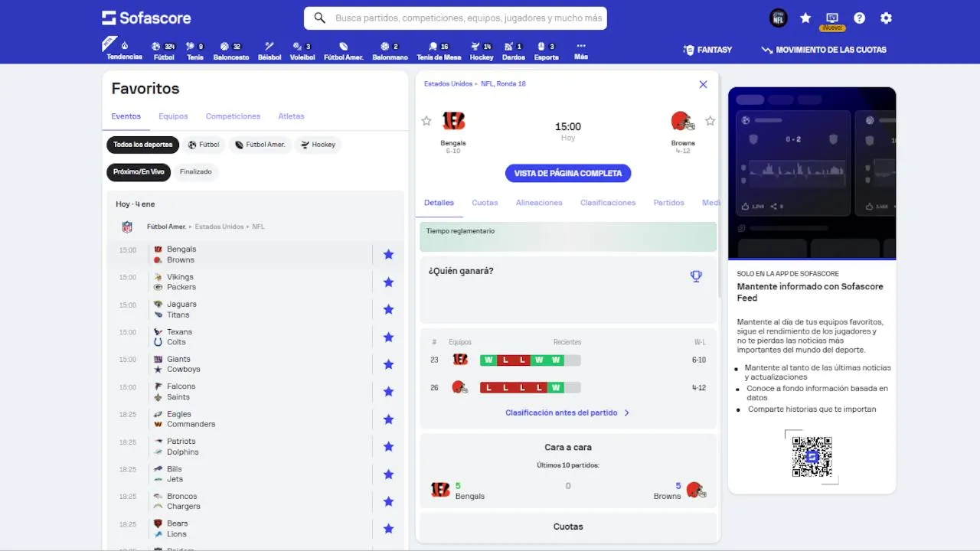Select the Voleibol sport icon
The height and width of the screenshot is (551, 980).
pyautogui.click(x=302, y=51)
